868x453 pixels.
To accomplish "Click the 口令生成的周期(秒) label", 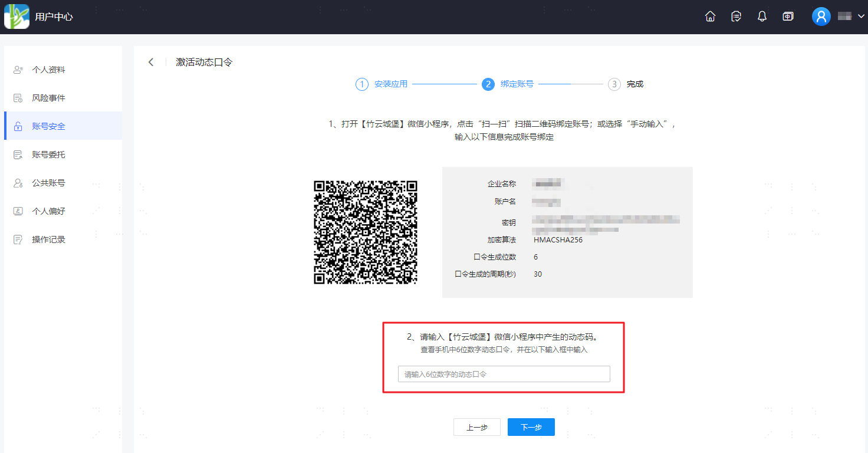I will [x=485, y=274].
